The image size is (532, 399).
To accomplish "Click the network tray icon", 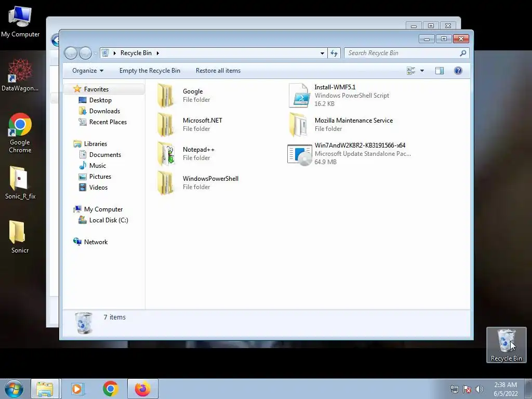I will (x=454, y=389).
